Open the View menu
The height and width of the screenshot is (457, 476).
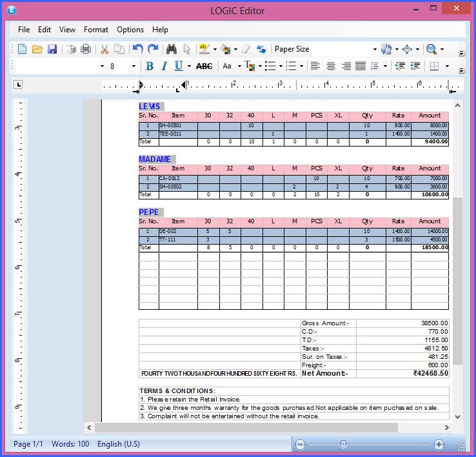[67, 30]
